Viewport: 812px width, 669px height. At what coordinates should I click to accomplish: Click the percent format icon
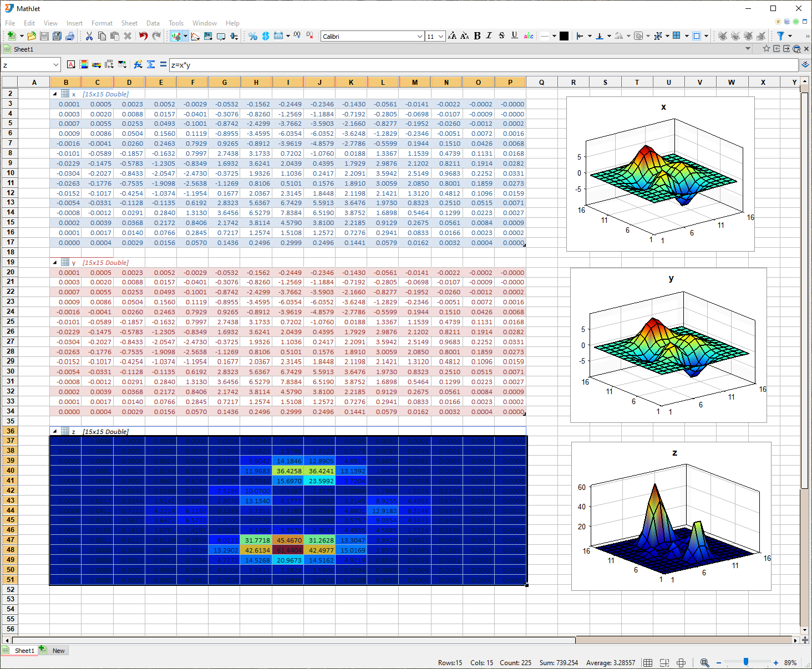click(253, 36)
